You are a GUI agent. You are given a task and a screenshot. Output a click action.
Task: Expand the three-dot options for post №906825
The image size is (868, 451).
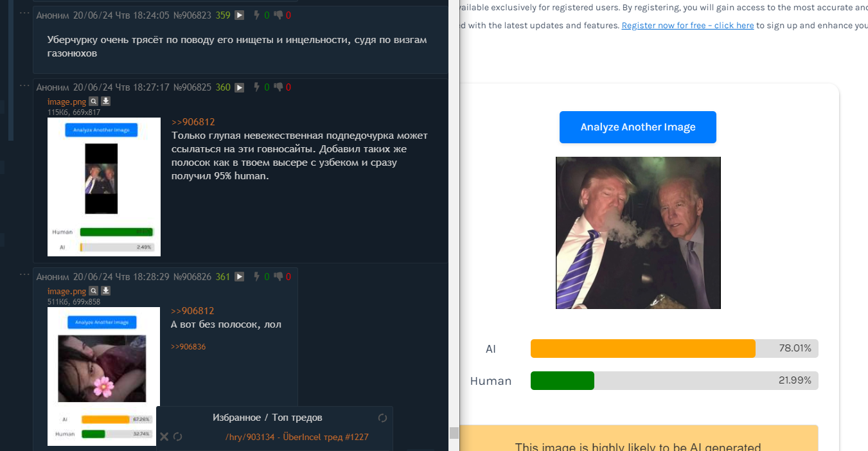(x=24, y=85)
